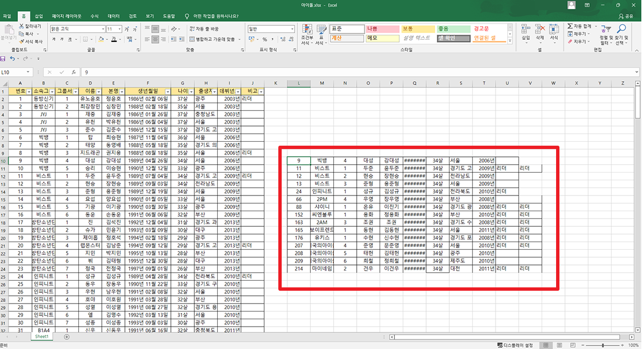Click AutoSum (자동 합계)
The width and height of the screenshot is (644, 349).
tap(580, 26)
